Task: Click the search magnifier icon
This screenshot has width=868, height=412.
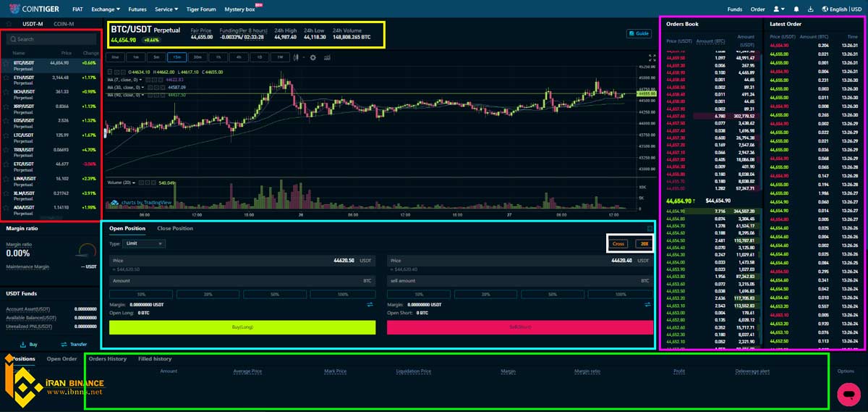Action: click(x=12, y=39)
